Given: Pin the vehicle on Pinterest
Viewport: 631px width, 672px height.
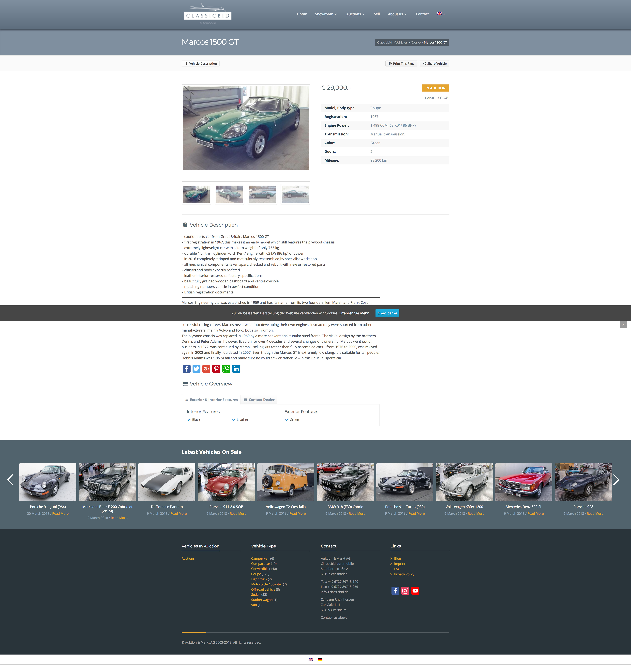Looking at the screenshot, I should coord(216,369).
